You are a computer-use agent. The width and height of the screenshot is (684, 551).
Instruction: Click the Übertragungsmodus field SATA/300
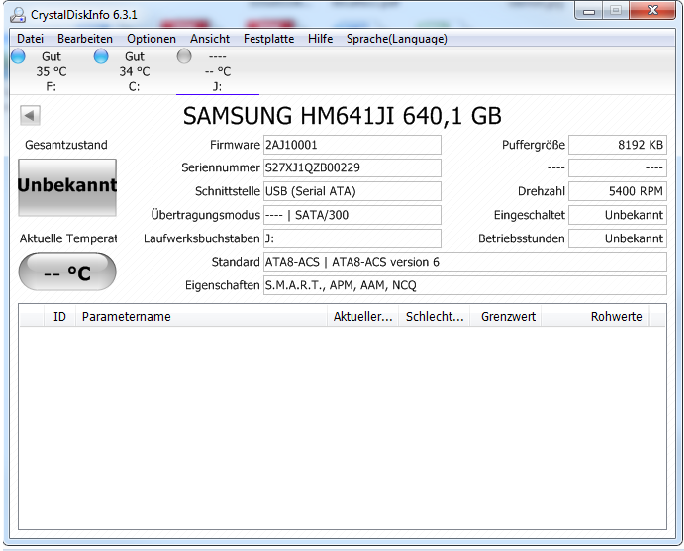[352, 215]
